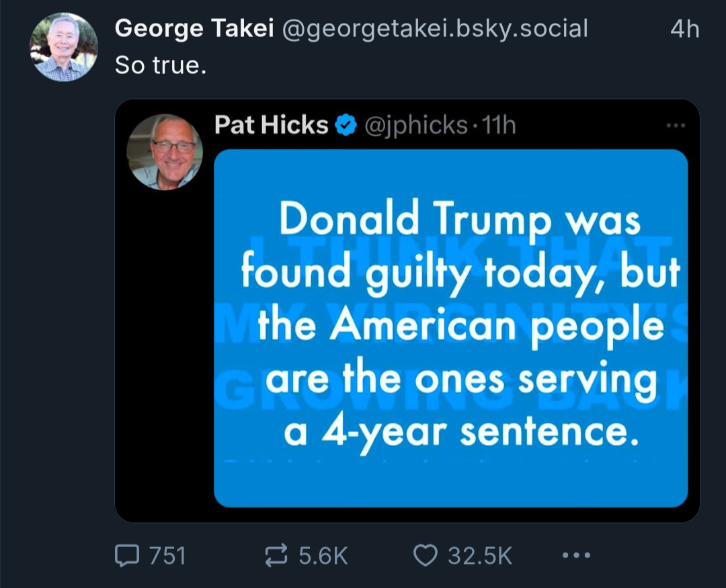Click the 751 reply count
The height and width of the screenshot is (588, 726).
point(167,556)
